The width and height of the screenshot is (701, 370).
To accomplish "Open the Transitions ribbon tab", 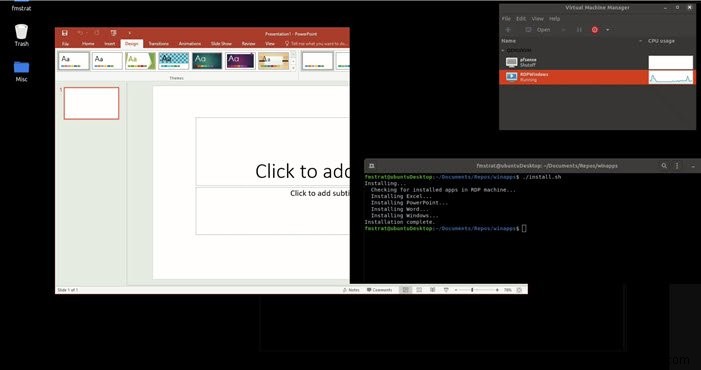I will 158,44.
